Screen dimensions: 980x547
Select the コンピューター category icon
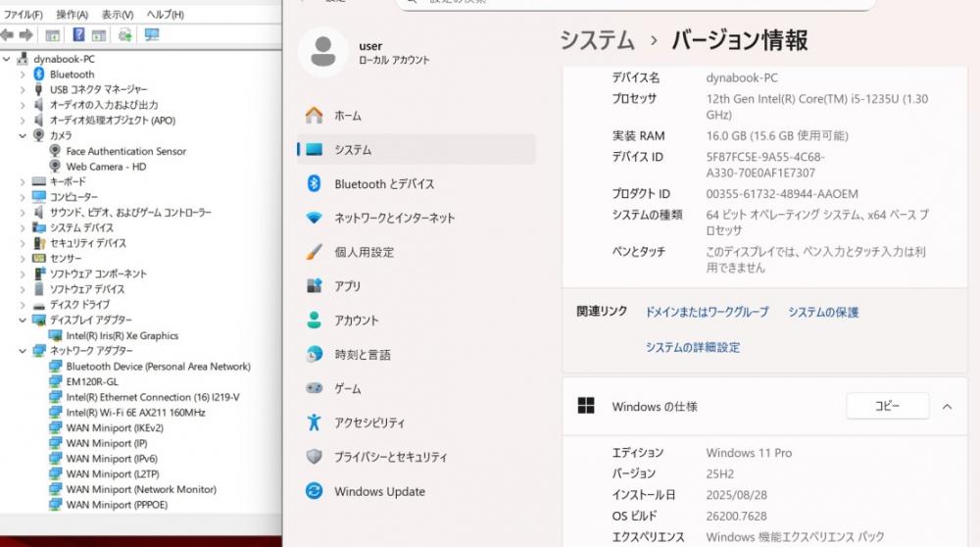pyautogui.click(x=39, y=197)
